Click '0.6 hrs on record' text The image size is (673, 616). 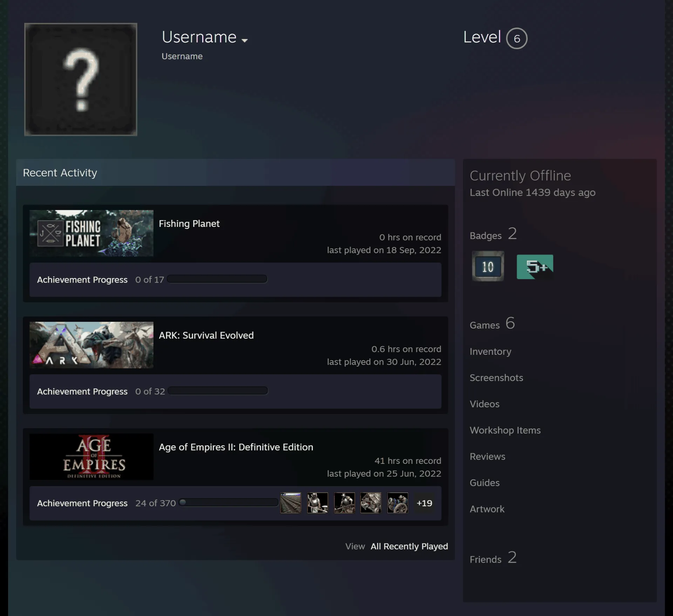tap(406, 349)
